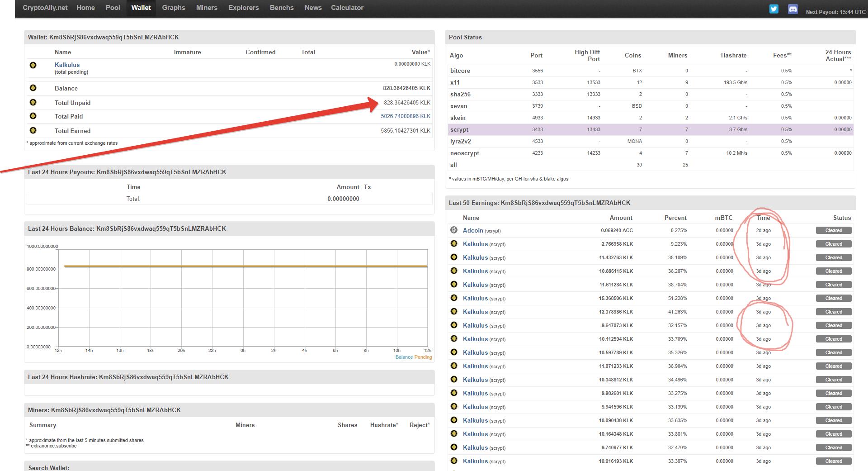The width and height of the screenshot is (868, 471).
Task: Click the Kalkulus icon next to 10.348812 KLK
Action: tap(454, 379)
